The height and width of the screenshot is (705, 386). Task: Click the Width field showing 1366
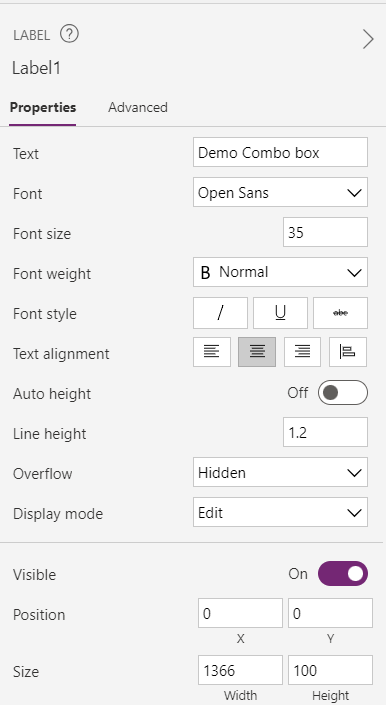(x=240, y=670)
